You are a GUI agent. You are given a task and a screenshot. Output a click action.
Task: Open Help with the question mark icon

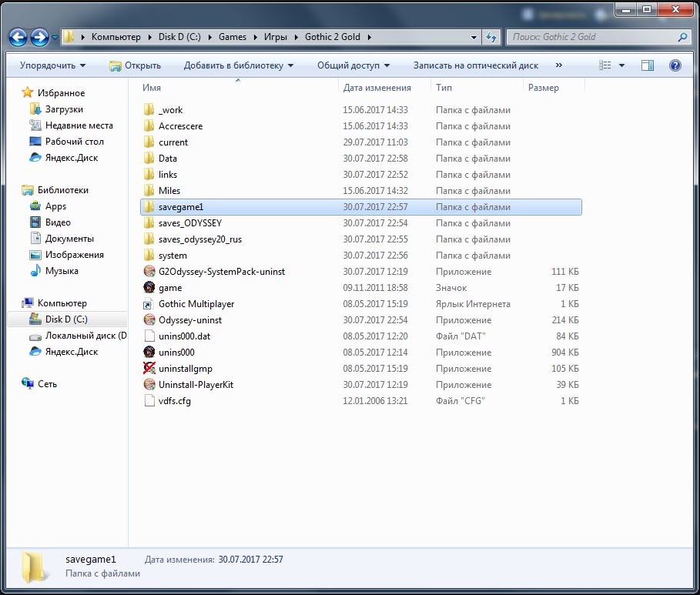click(675, 65)
